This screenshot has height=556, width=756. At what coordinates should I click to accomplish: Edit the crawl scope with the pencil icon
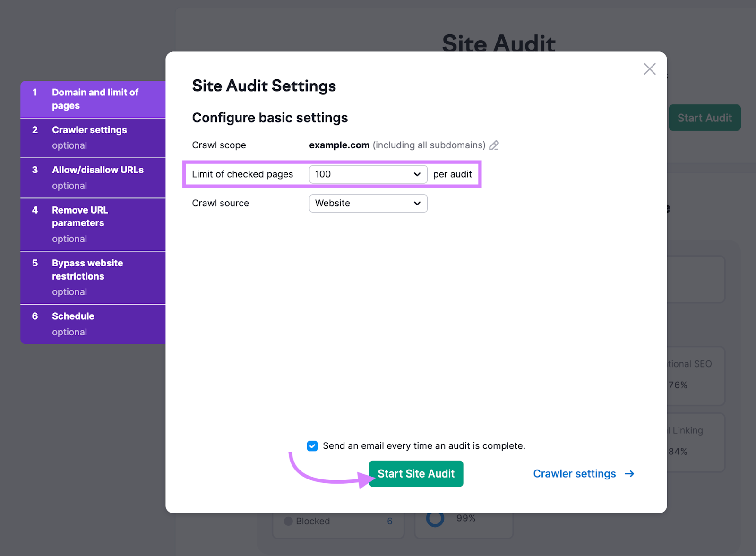coord(494,145)
